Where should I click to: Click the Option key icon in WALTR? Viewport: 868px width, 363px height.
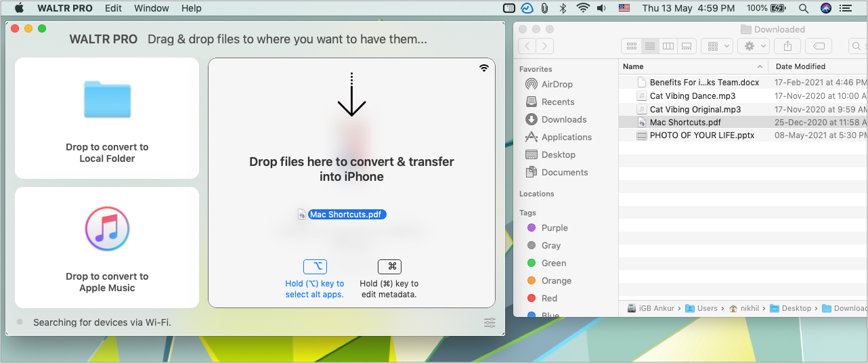click(315, 266)
